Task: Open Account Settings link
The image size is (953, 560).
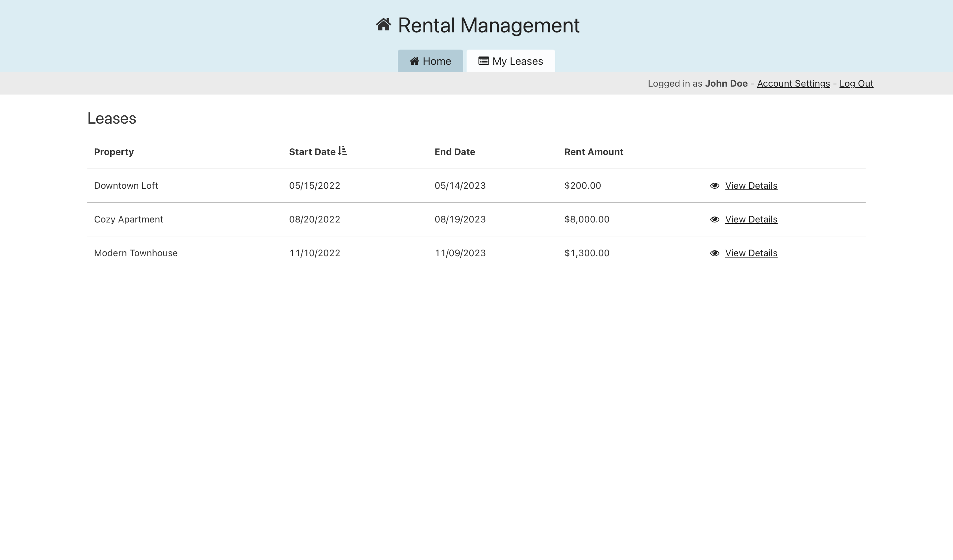Action: 793,84
